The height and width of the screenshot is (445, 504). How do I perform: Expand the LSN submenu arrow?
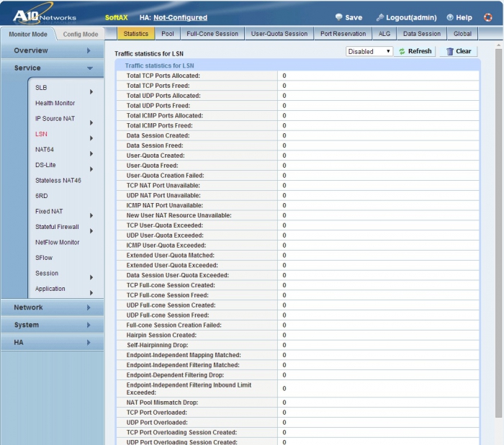click(91, 138)
